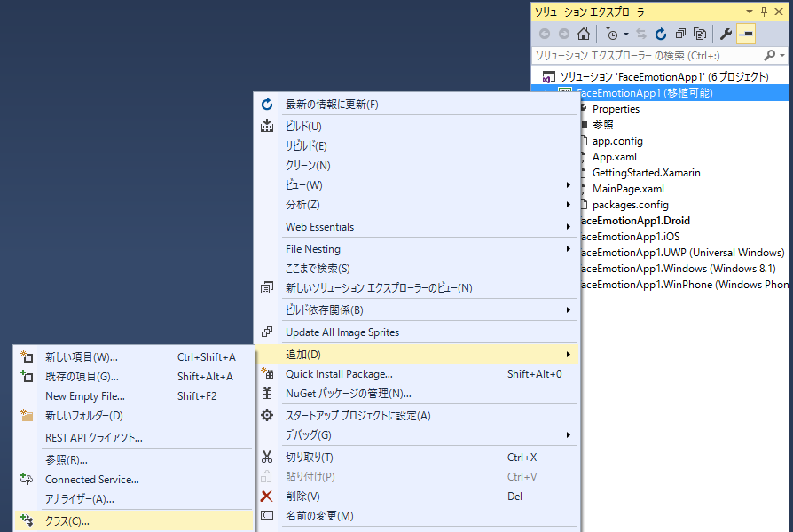
Task: Choose クリーン(N) menu entry
Action: (417, 166)
